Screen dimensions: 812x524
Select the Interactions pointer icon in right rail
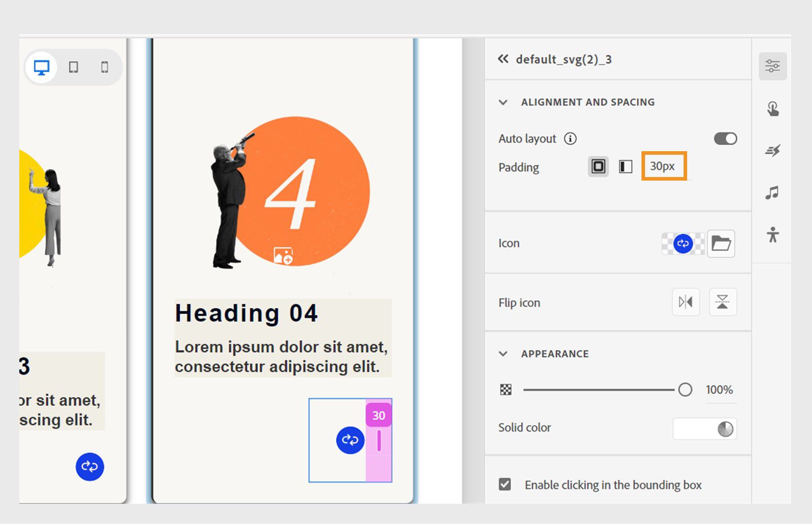[x=772, y=109]
